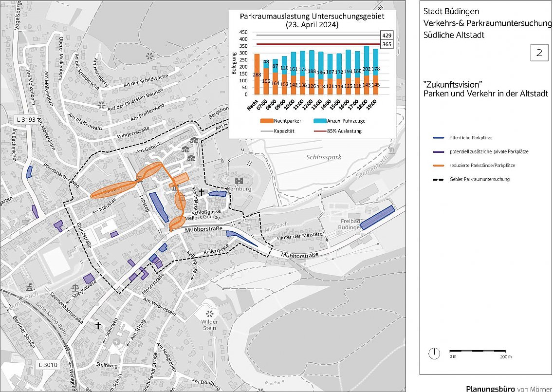Click the purple parking square at Stiegelwiese

click(89, 279)
